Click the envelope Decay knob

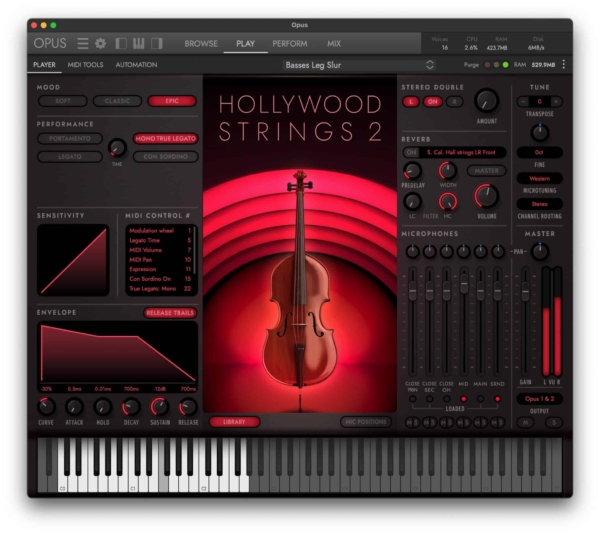pos(131,407)
